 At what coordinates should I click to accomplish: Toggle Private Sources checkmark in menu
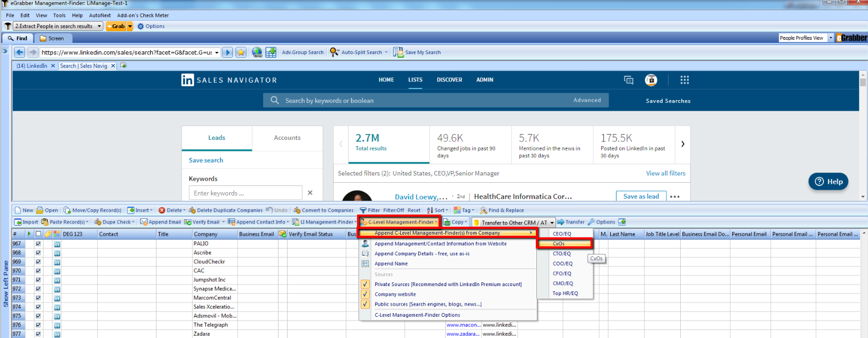(x=365, y=284)
